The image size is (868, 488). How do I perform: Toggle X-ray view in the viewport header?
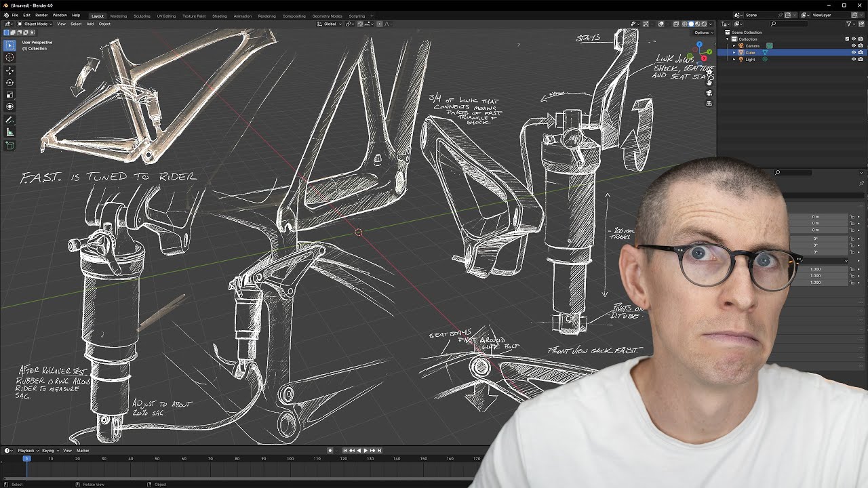point(675,24)
